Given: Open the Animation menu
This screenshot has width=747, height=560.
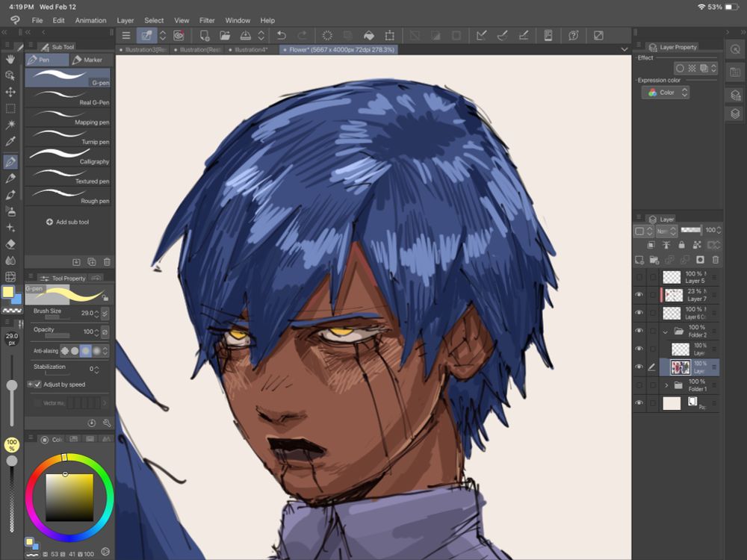Looking at the screenshot, I should click(x=90, y=20).
